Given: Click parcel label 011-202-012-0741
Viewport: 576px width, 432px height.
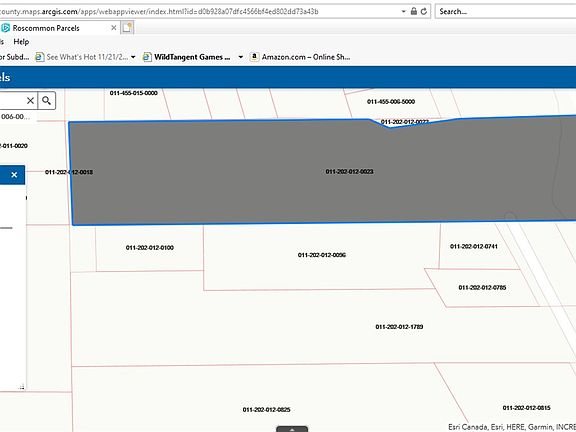Looking at the screenshot, I should pos(474,246).
